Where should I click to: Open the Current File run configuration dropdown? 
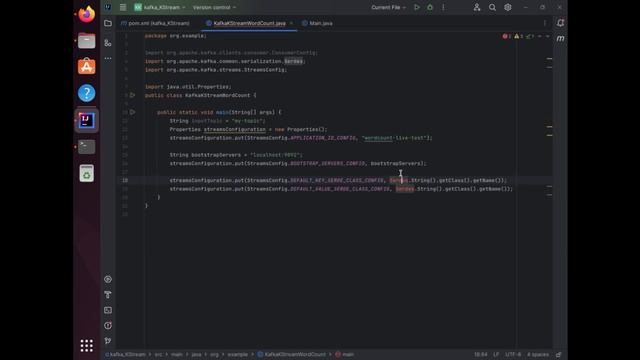pos(389,7)
